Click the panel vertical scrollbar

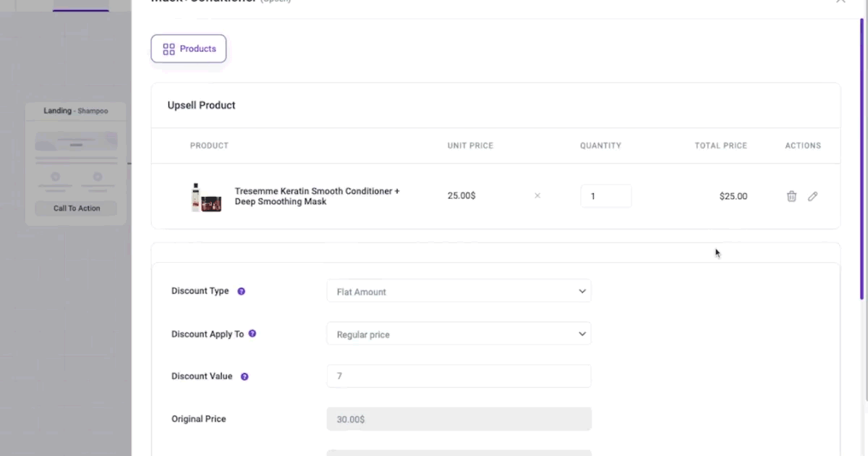tap(861, 159)
